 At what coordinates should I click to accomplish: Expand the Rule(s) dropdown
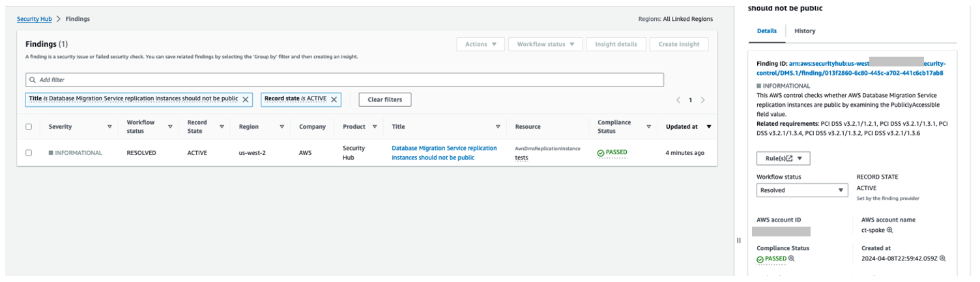point(783,158)
